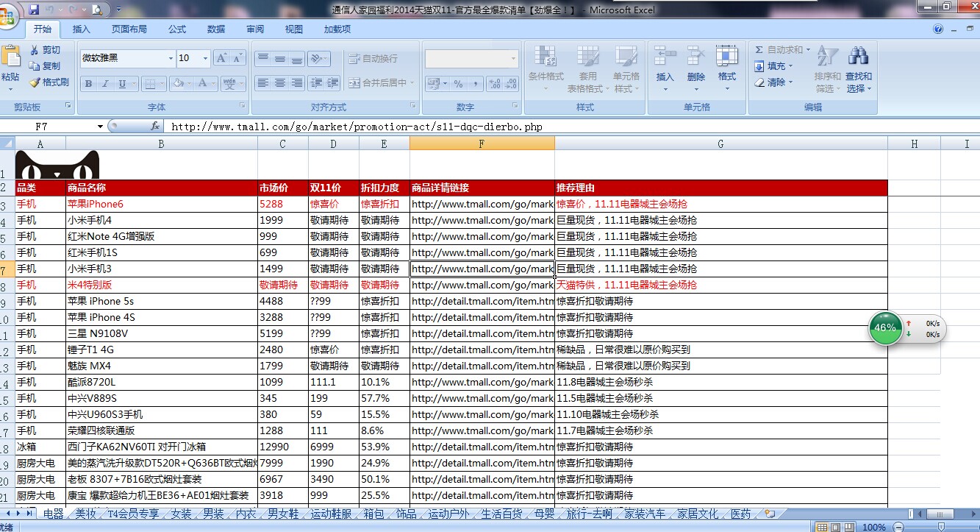Switch to 审阅 ribbon tab
Image resolution: width=980 pixels, height=532 pixels.
[x=255, y=29]
